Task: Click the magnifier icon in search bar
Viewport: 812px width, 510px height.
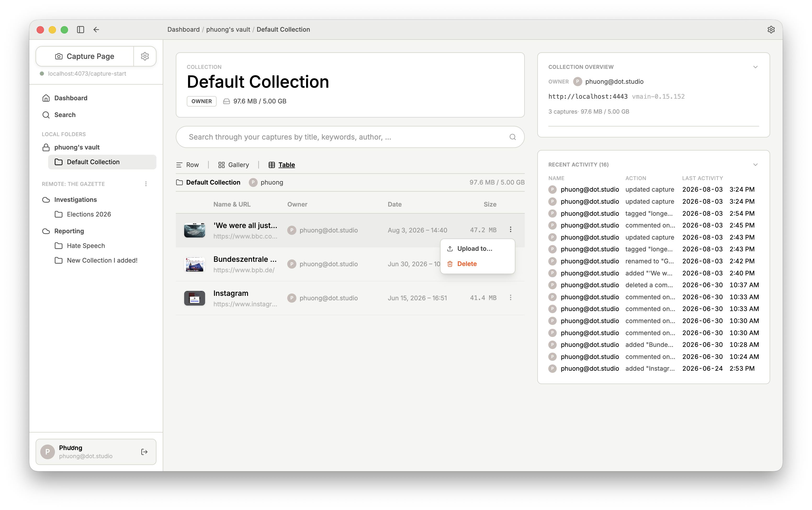Action: (x=512, y=137)
